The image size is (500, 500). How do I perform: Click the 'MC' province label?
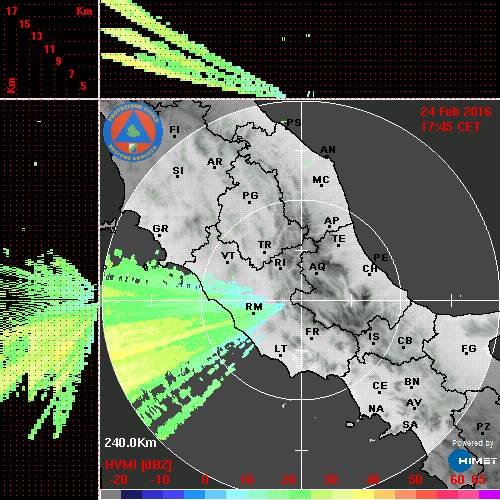click(x=321, y=180)
